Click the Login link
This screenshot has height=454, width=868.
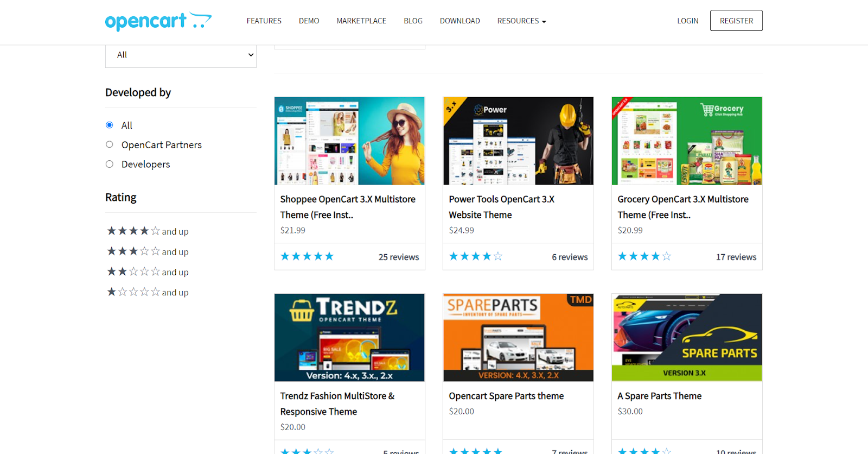click(x=687, y=21)
